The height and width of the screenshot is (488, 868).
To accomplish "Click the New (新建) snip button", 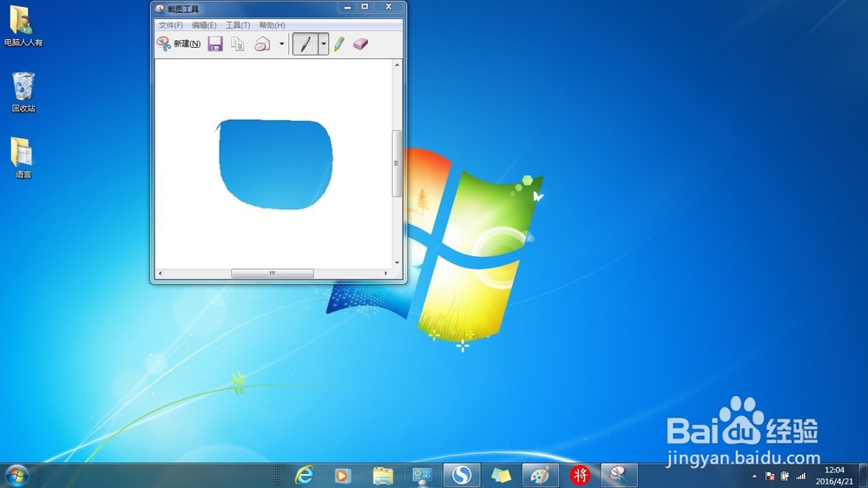I will point(178,43).
